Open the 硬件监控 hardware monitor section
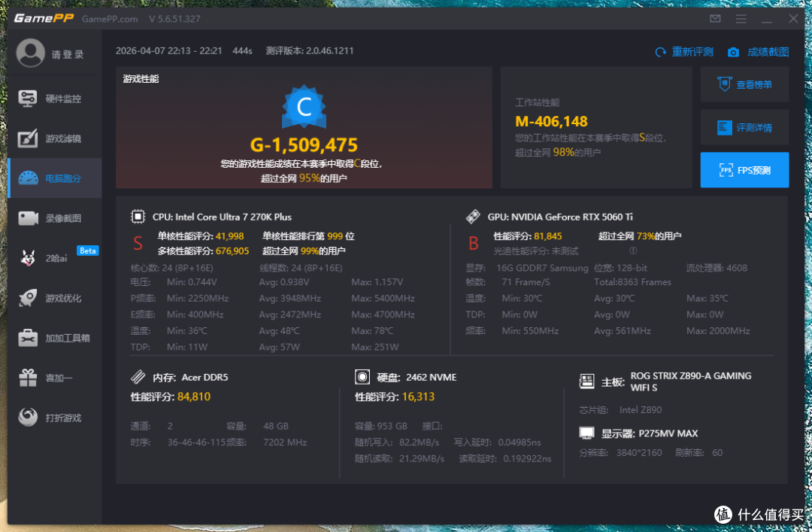 click(54, 99)
